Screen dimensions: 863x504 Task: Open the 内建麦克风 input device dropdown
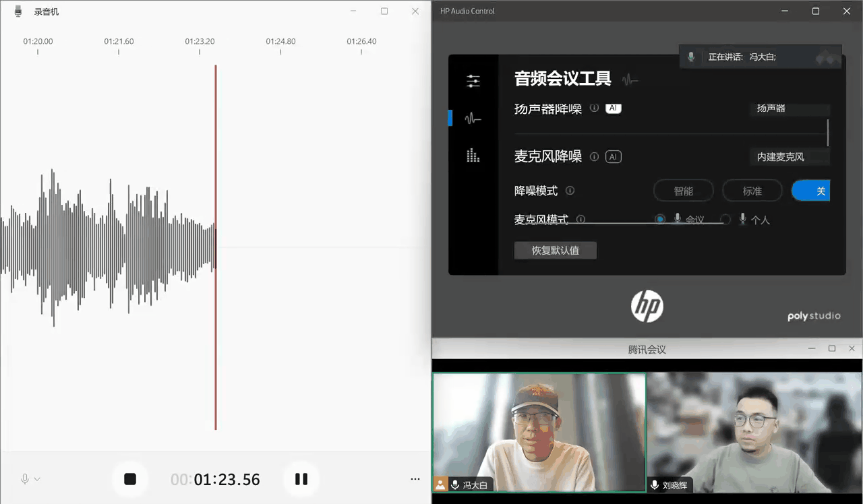[x=790, y=157]
